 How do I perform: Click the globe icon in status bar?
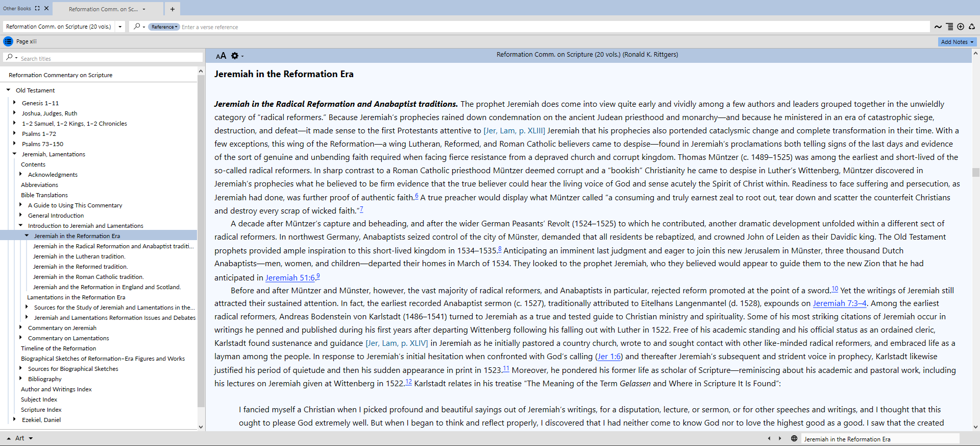(794, 438)
